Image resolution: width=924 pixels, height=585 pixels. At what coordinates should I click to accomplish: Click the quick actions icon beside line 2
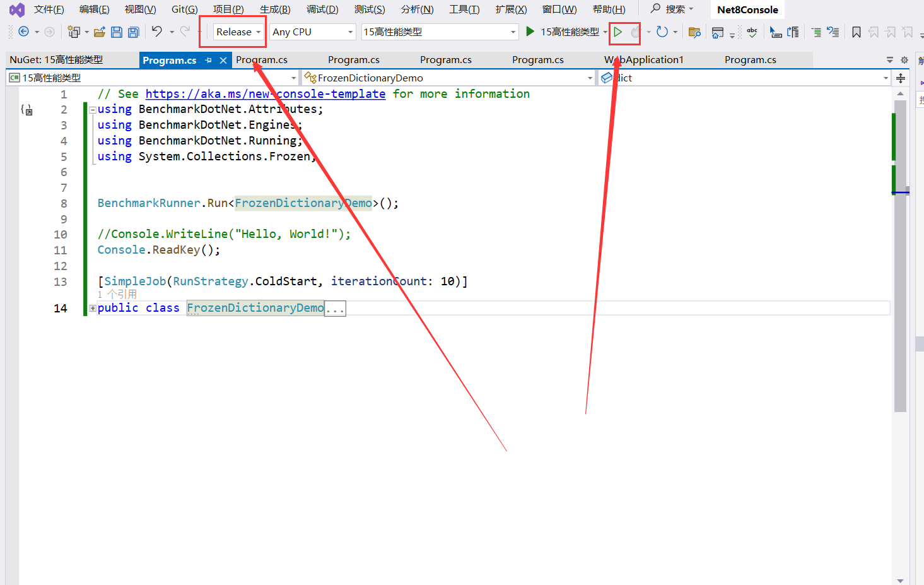(x=26, y=110)
